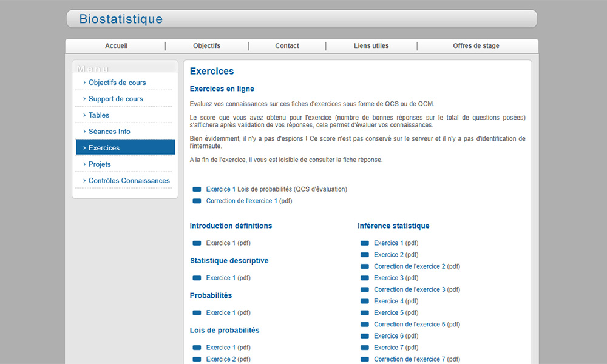Open the Liens utiles page
Image resolution: width=607 pixels, height=364 pixels.
click(371, 45)
